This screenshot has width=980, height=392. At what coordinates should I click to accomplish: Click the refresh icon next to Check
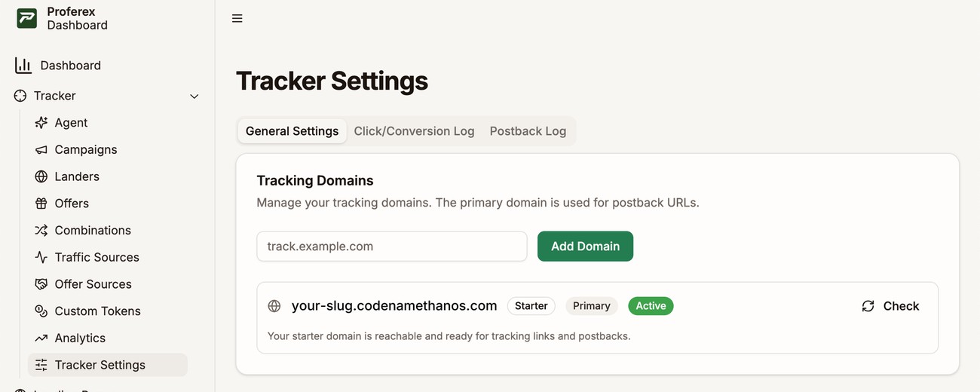(x=868, y=306)
